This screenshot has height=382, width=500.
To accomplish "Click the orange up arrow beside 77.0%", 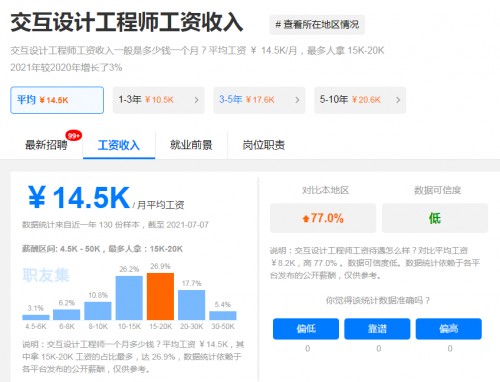I will tap(306, 219).
